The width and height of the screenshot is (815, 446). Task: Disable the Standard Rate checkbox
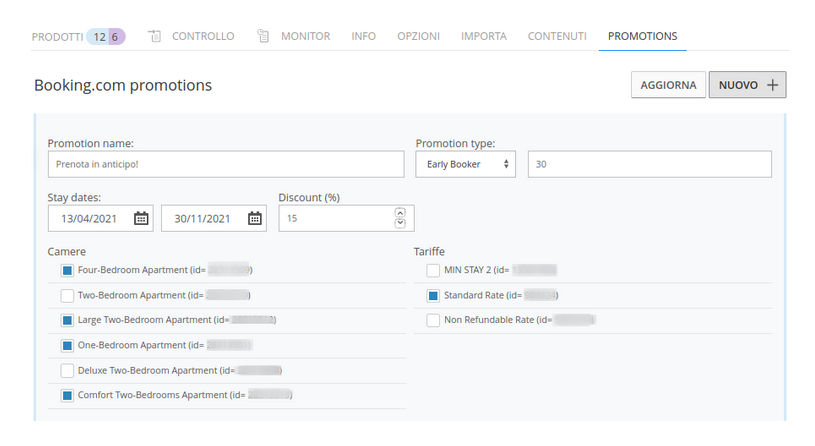click(433, 296)
